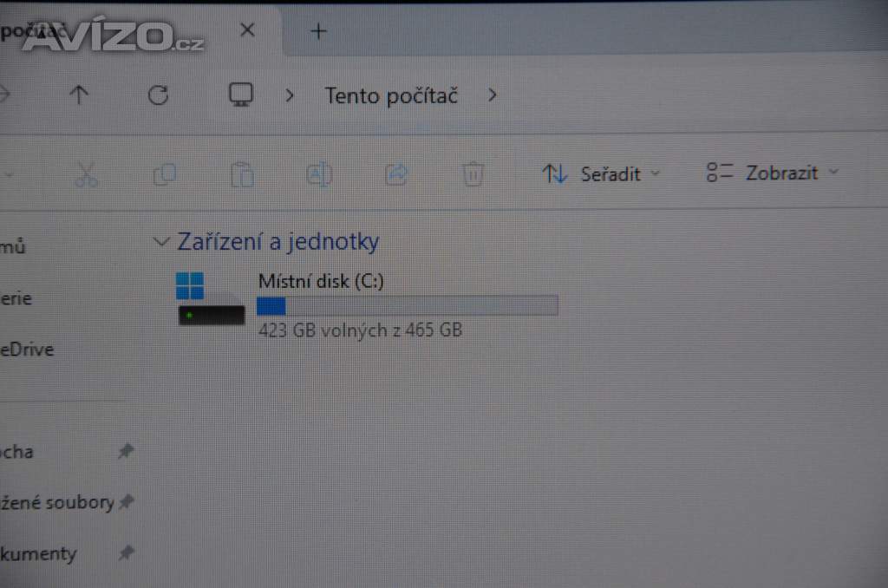The width and height of the screenshot is (888, 588).
Task: Close the current File Explorer tab
Action: coord(247,29)
